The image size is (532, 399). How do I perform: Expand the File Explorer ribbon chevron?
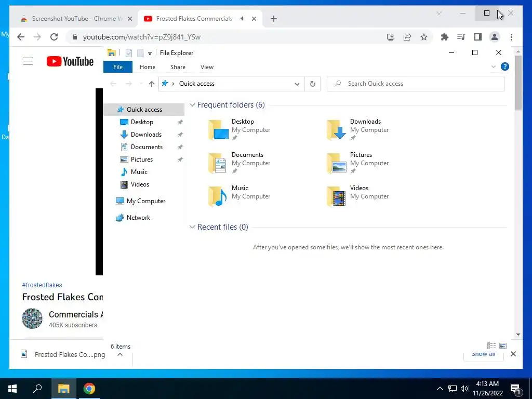click(494, 67)
